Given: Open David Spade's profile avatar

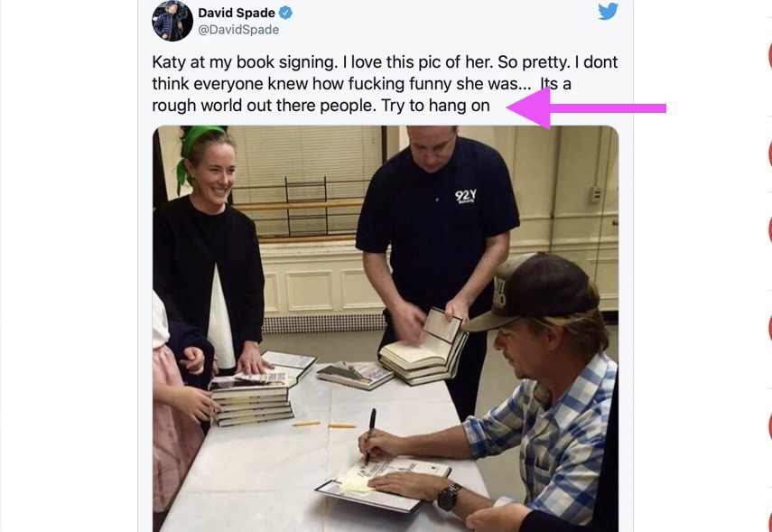Looking at the screenshot, I should [172, 21].
